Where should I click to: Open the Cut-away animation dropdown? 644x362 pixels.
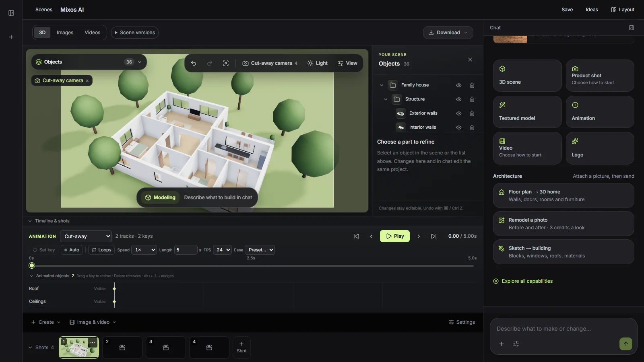point(86,237)
